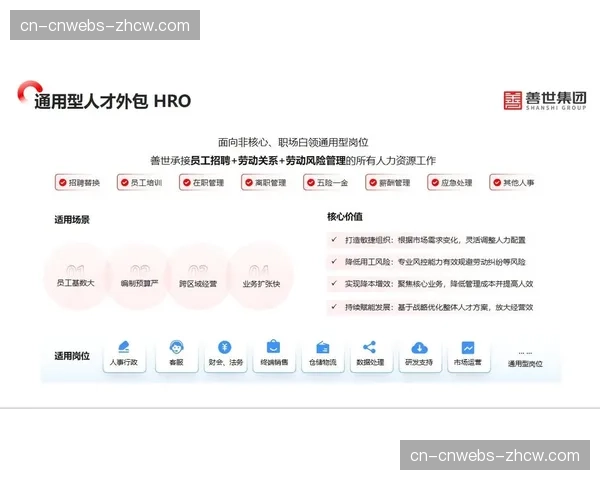Click the yen coin icon above 财会、法务
The image size is (600, 480).
tap(225, 347)
